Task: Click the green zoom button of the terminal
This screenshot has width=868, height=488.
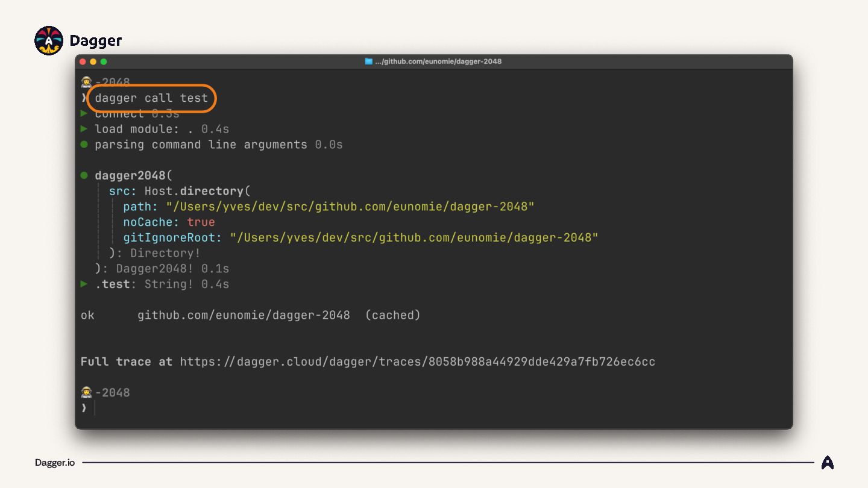Action: (x=104, y=61)
